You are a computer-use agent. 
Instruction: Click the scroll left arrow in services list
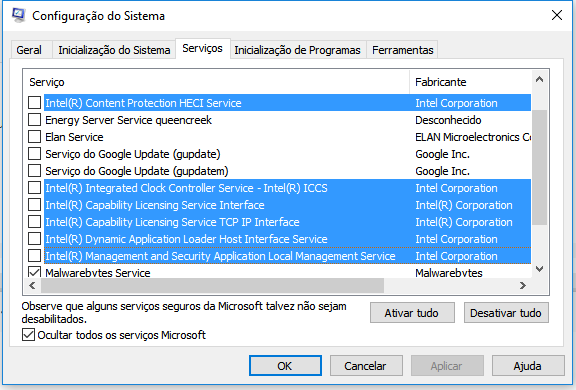(x=32, y=285)
